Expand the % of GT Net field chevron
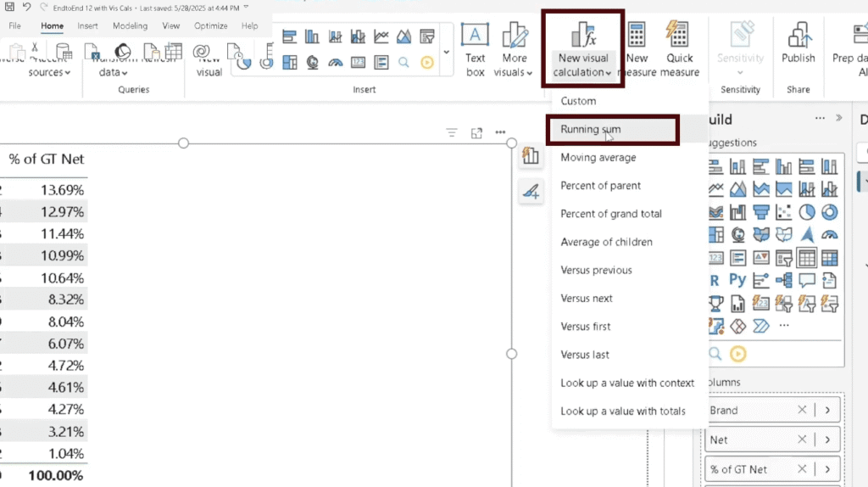Screen dimensions: 868x487 click(827, 468)
